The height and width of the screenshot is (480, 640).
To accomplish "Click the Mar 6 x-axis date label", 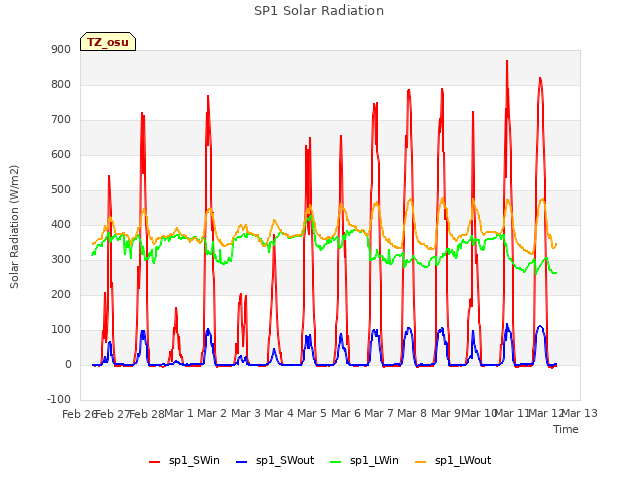I will [346, 413].
